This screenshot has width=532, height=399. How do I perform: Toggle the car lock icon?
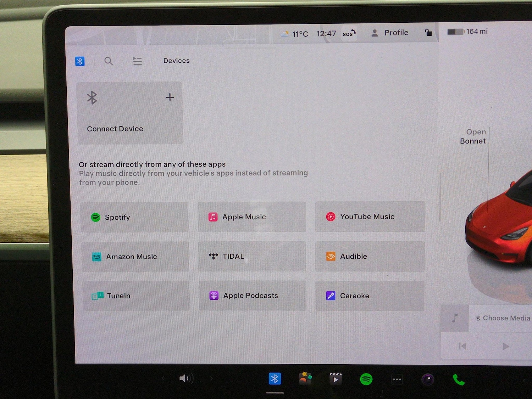[428, 33]
